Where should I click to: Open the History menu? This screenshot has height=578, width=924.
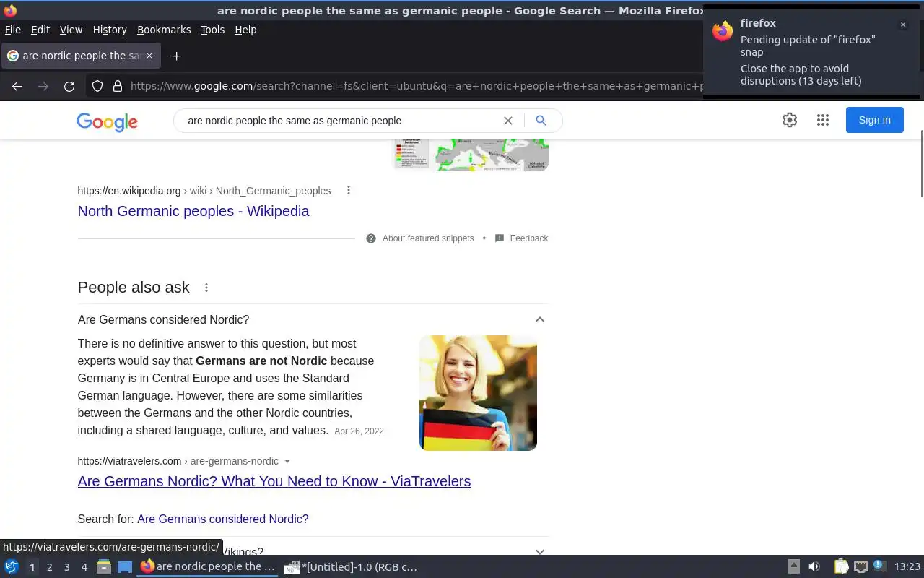(x=110, y=30)
